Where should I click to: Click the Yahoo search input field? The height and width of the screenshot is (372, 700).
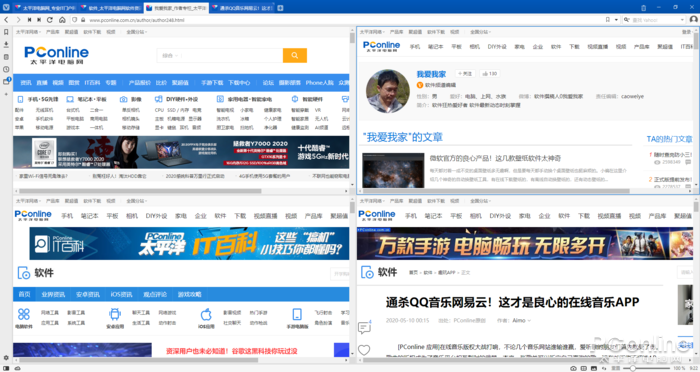point(655,20)
